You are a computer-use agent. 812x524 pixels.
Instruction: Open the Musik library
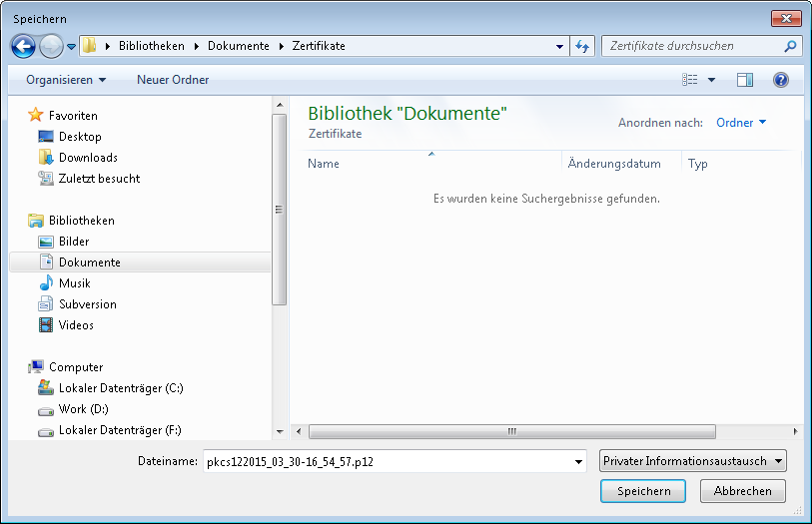[75, 283]
